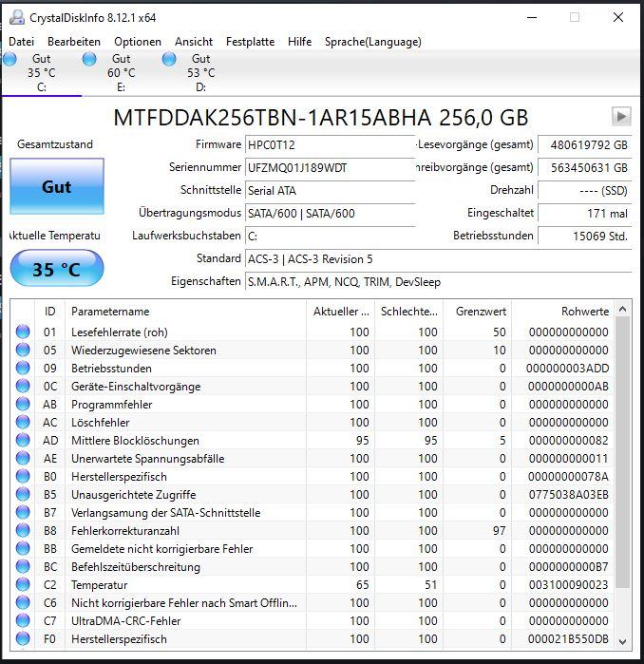Click the serial number field UFZMQ01J189WDT
This screenshot has width=644, height=664.
coord(330,168)
